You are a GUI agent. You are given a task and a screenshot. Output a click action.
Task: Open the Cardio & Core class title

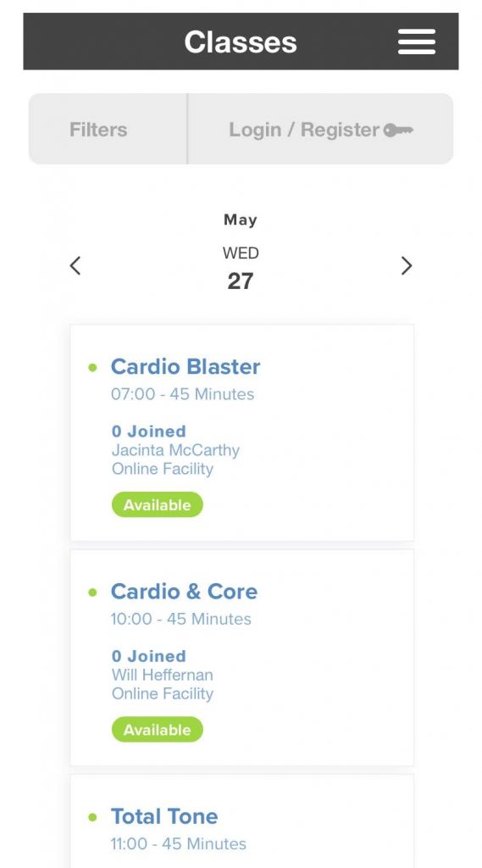pyautogui.click(x=185, y=591)
